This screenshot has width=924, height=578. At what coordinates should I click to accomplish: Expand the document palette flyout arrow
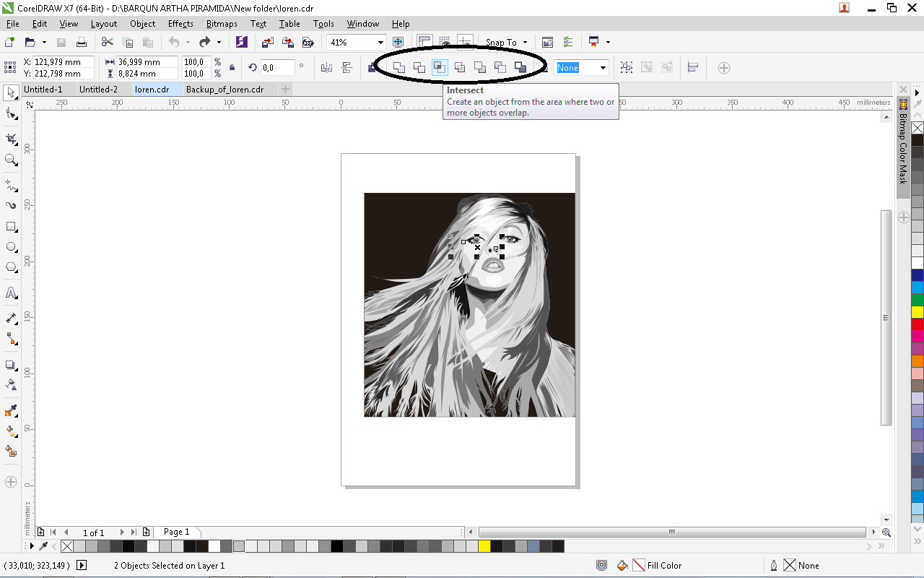tap(32, 546)
